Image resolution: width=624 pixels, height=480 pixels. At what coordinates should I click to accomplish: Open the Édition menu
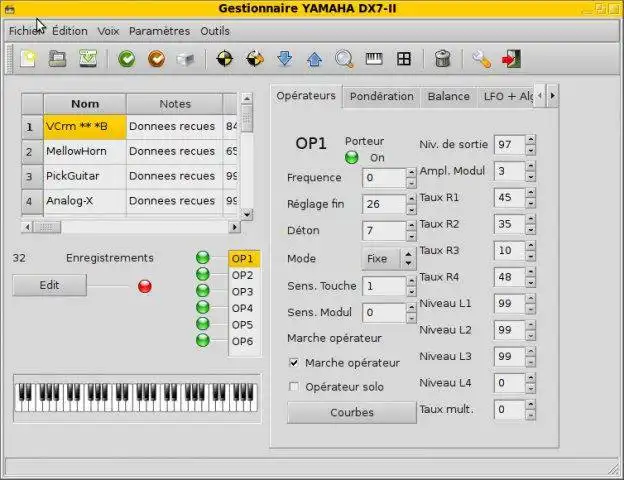coord(70,31)
